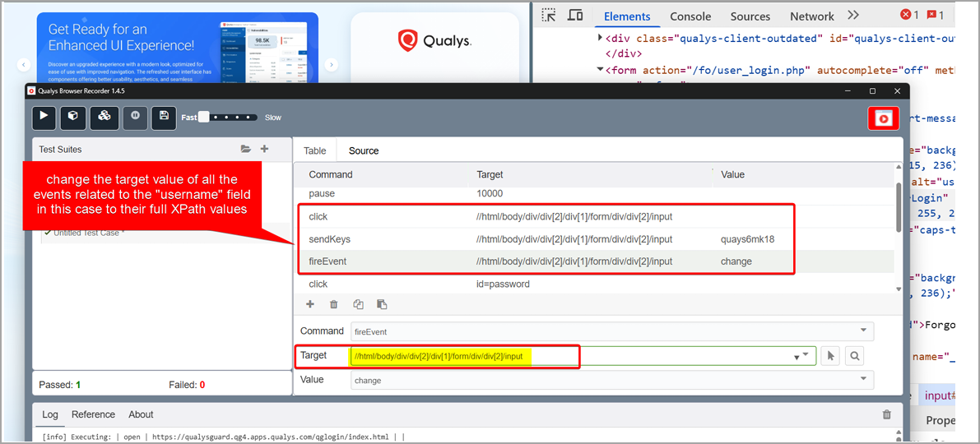980x444 pixels.
Task: Click the quays6mk18 value cell
Action: [x=747, y=239]
